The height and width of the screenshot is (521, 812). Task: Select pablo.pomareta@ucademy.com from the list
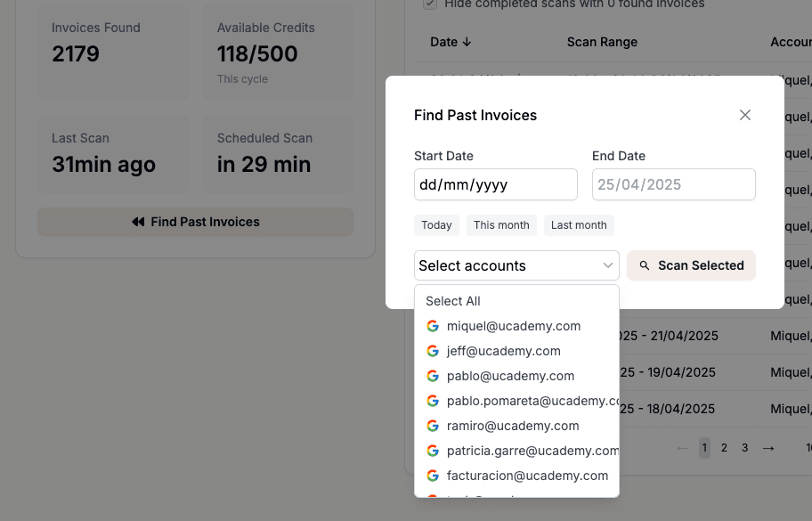(x=532, y=401)
